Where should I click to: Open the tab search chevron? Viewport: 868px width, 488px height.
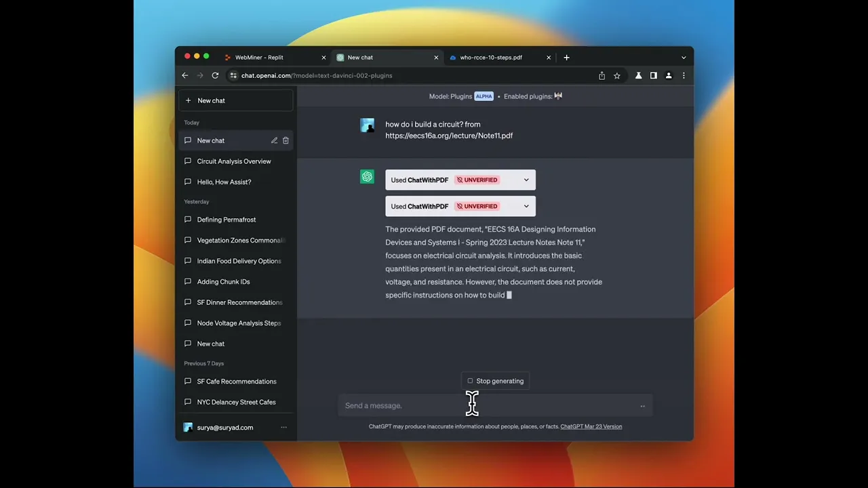(x=684, y=58)
